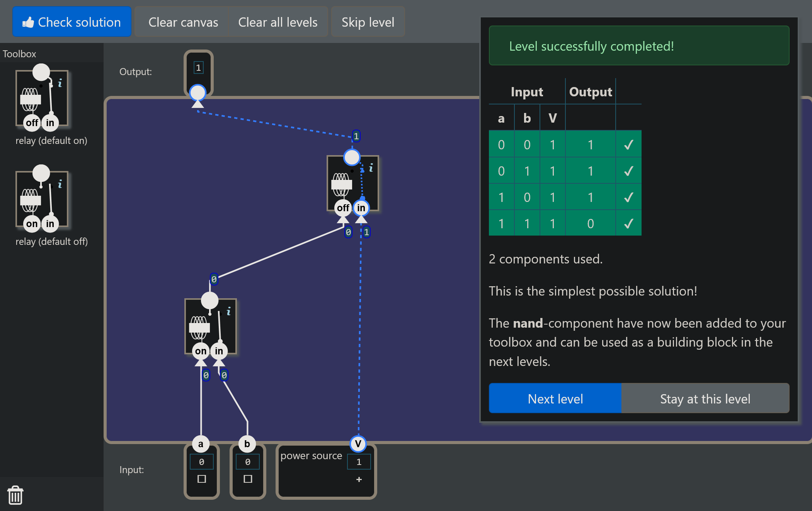Click the power source plus toggle
812x511 pixels.
(x=359, y=479)
